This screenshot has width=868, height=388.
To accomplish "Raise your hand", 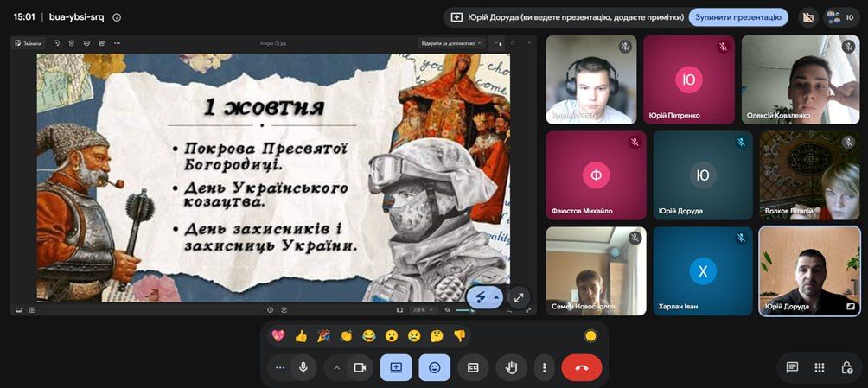I will click(x=512, y=367).
